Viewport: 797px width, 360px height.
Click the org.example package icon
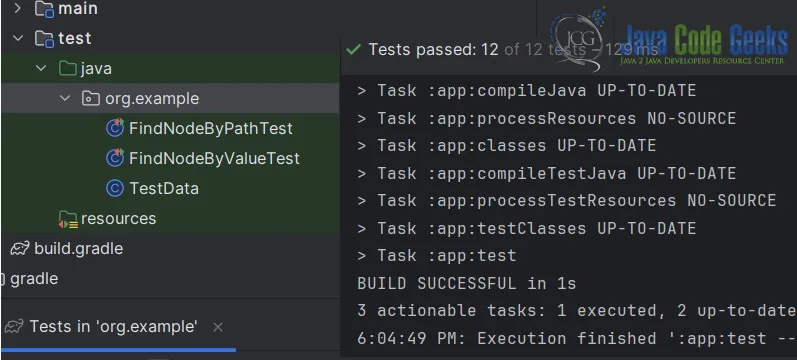90,98
